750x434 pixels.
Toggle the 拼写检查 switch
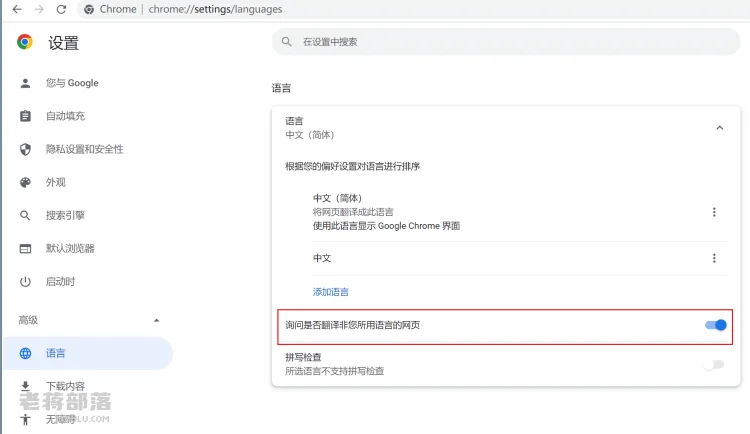pos(714,365)
